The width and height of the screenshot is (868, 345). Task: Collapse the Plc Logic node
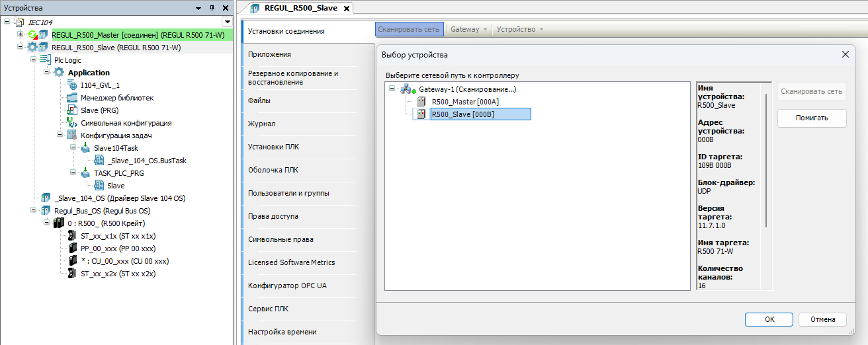[x=33, y=60]
